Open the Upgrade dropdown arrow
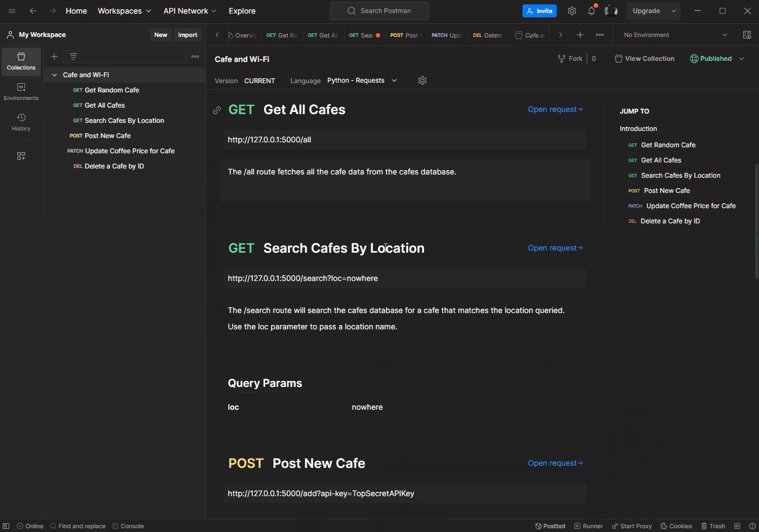 point(674,11)
